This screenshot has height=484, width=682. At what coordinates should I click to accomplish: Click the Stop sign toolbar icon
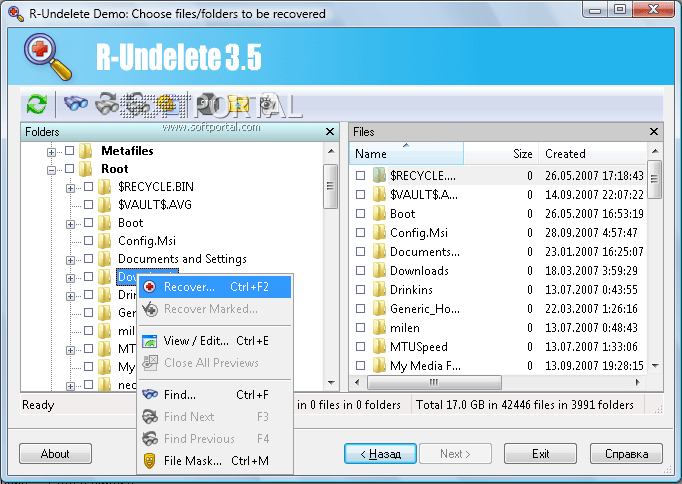click(x=207, y=103)
